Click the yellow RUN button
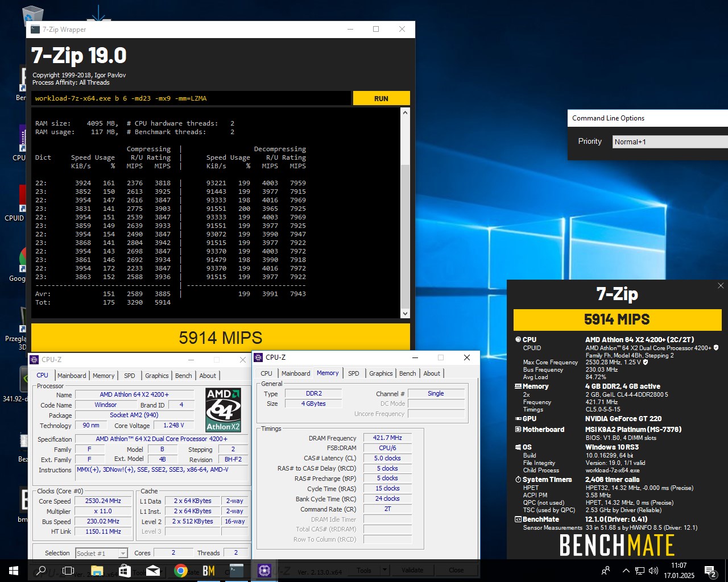This screenshot has height=582, width=728. click(381, 98)
